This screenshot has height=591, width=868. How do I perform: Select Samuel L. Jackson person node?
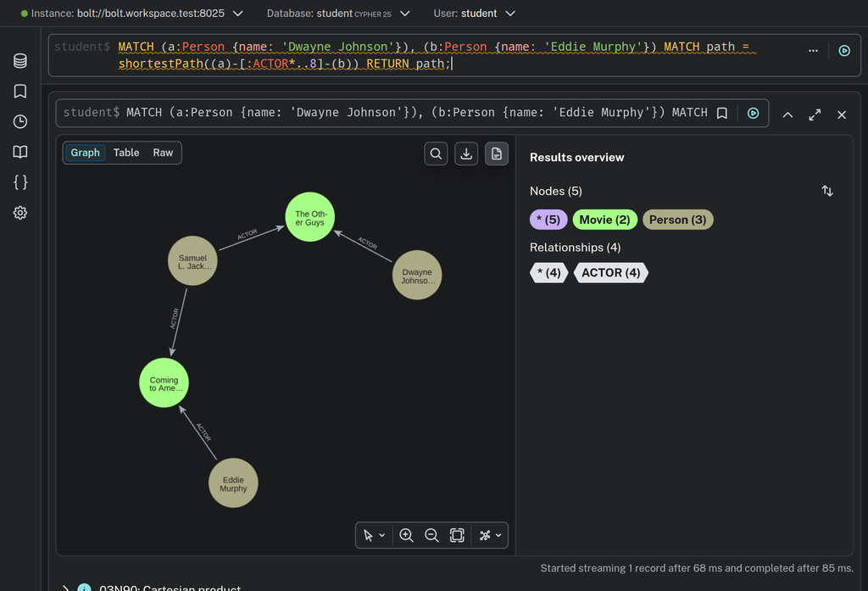click(192, 261)
